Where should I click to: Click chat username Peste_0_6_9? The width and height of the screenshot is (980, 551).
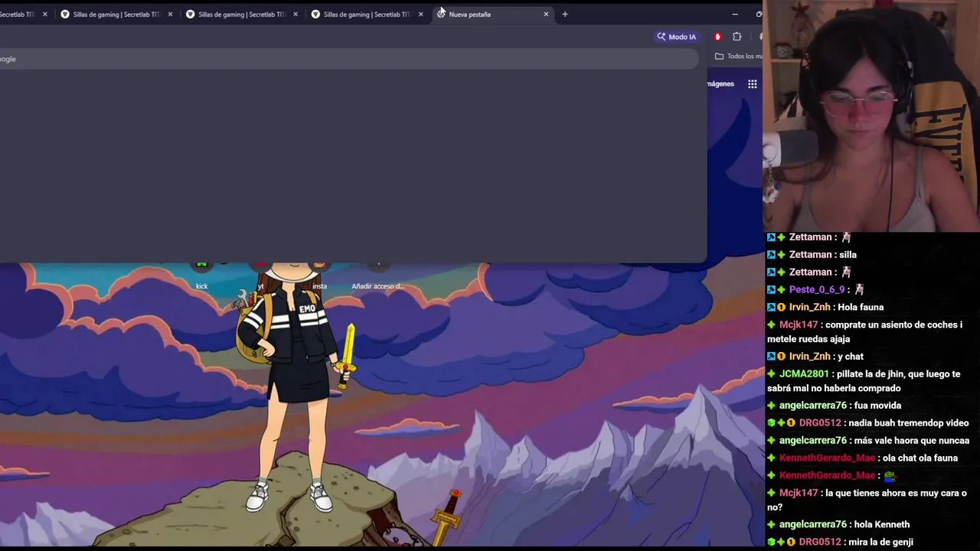817,289
